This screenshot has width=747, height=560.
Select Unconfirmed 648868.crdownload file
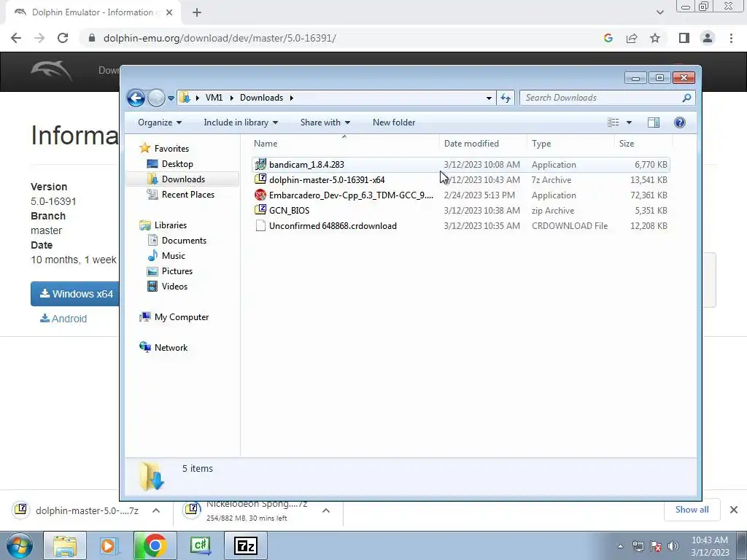333,226
